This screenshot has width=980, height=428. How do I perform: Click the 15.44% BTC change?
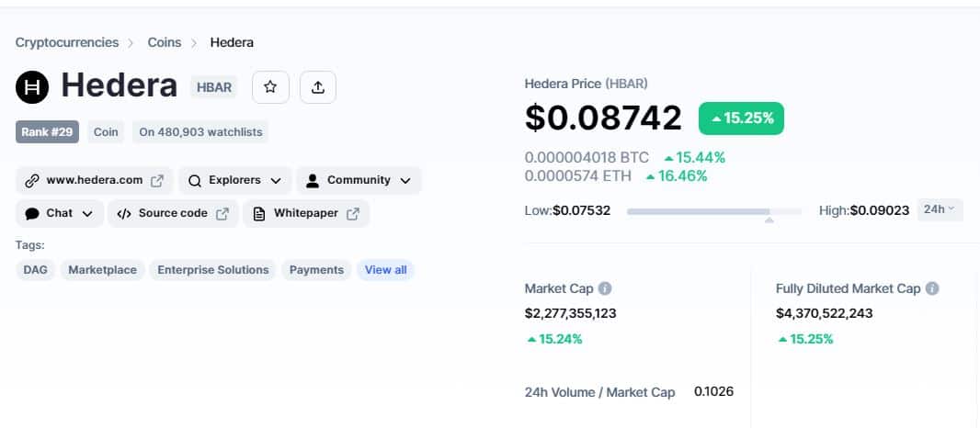[694, 157]
